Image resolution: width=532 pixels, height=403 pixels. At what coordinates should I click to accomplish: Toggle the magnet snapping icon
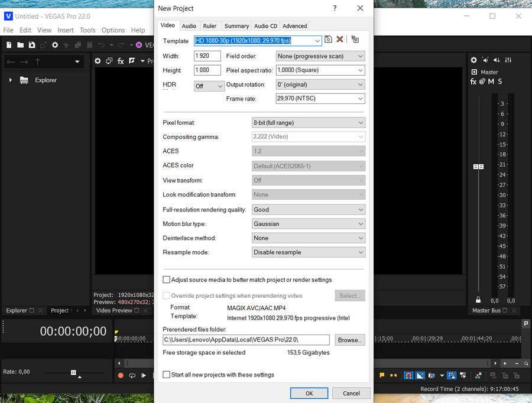point(408,375)
